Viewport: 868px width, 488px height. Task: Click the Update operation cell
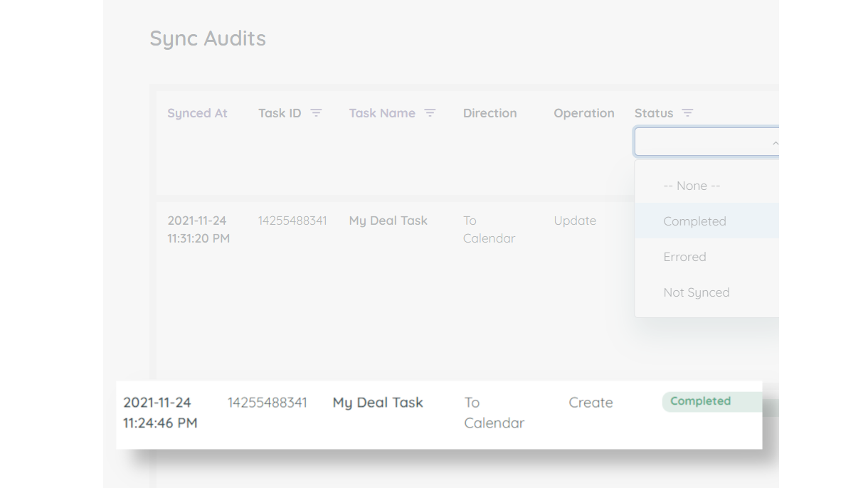pos(575,221)
